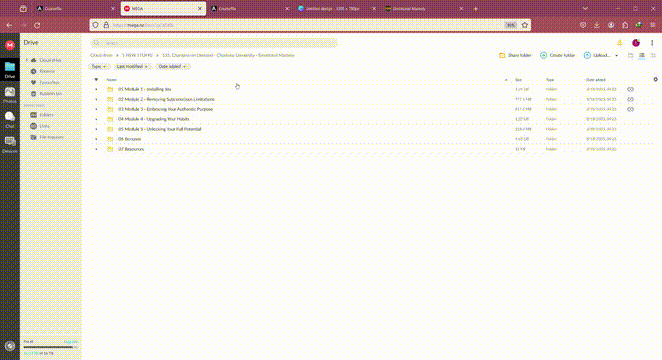
Task: Open the Devices section in the sidebar
Action: [10, 144]
